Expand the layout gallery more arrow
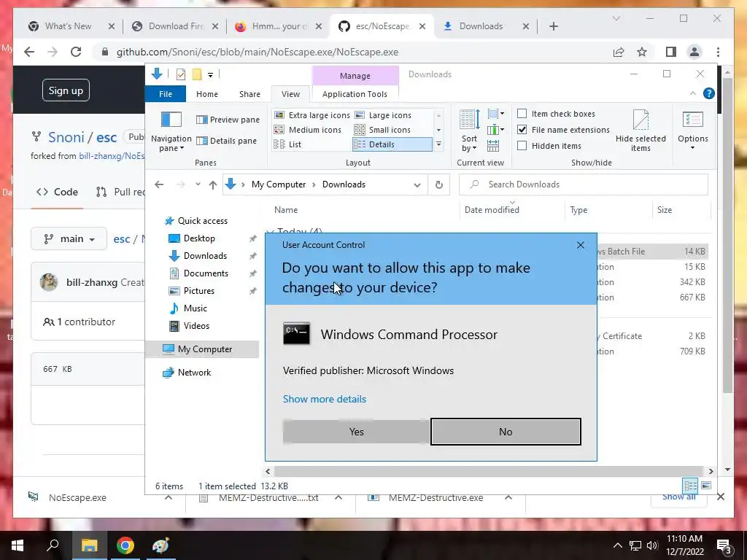This screenshot has width=747, height=560. click(438, 144)
